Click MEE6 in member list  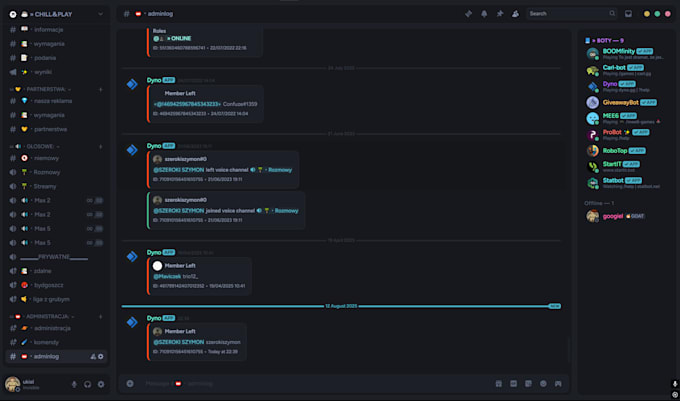click(x=625, y=118)
